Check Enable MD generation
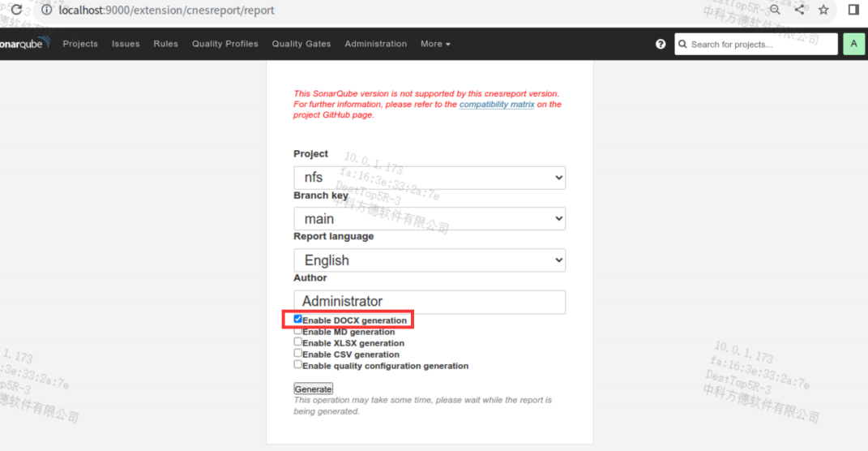Screen dimensions: 868x451 297,331
